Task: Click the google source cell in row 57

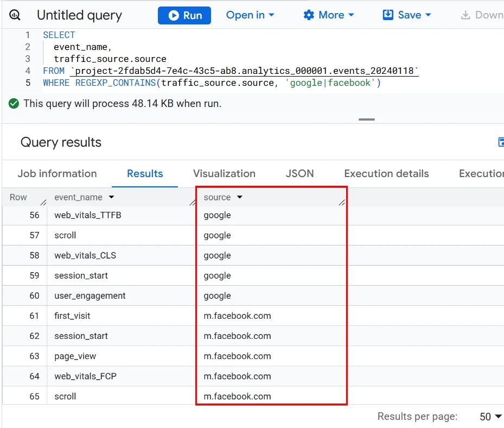Action: 218,236
